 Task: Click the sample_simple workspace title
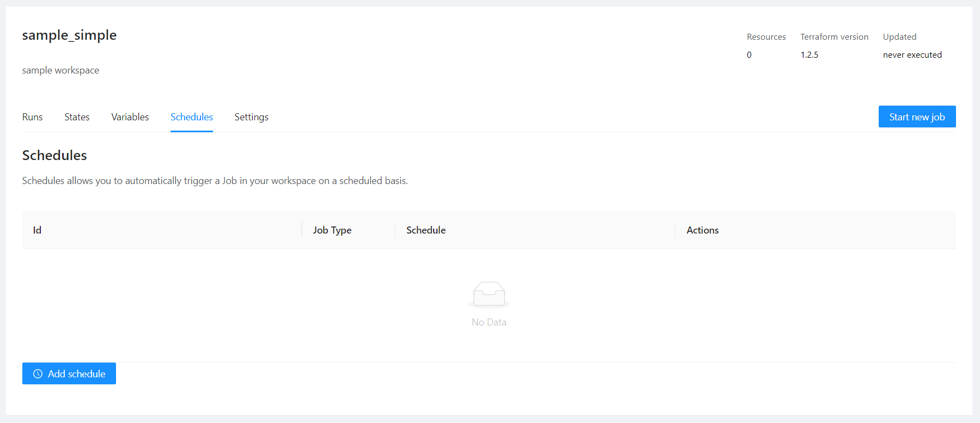point(69,35)
